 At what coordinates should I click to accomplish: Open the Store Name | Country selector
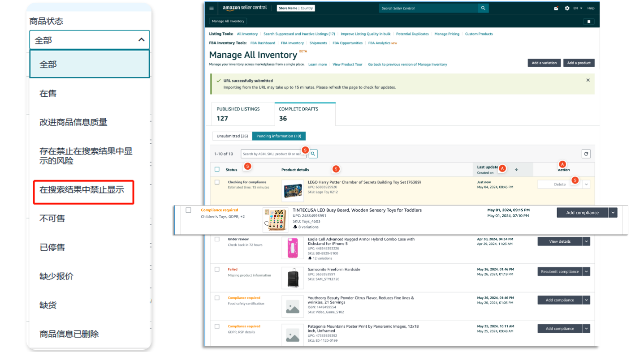pyautogui.click(x=296, y=8)
